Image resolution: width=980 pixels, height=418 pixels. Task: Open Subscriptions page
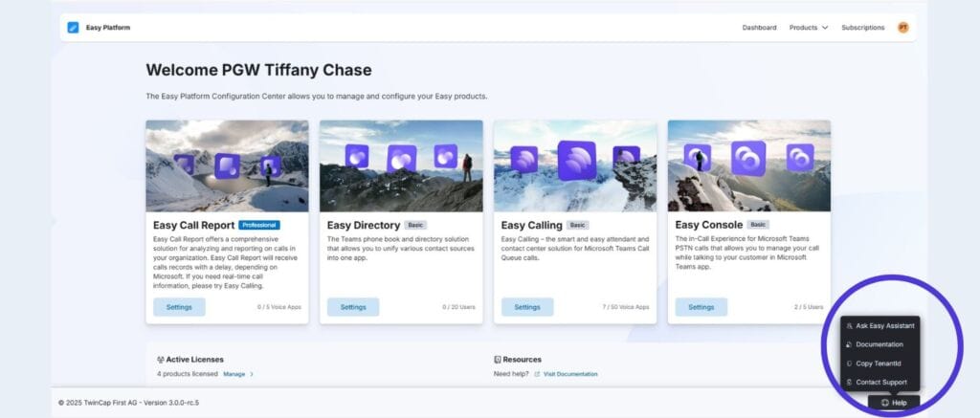(x=862, y=28)
